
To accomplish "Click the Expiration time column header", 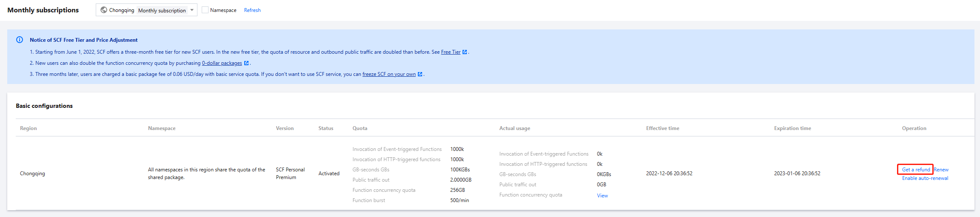I will 792,128.
